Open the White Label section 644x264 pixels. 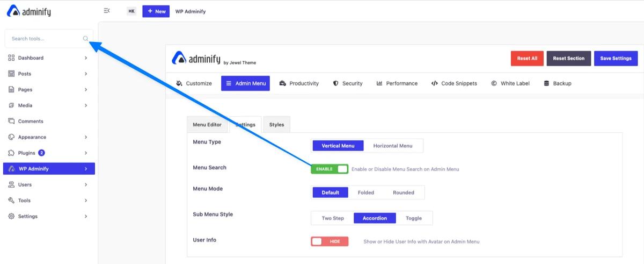(x=510, y=83)
